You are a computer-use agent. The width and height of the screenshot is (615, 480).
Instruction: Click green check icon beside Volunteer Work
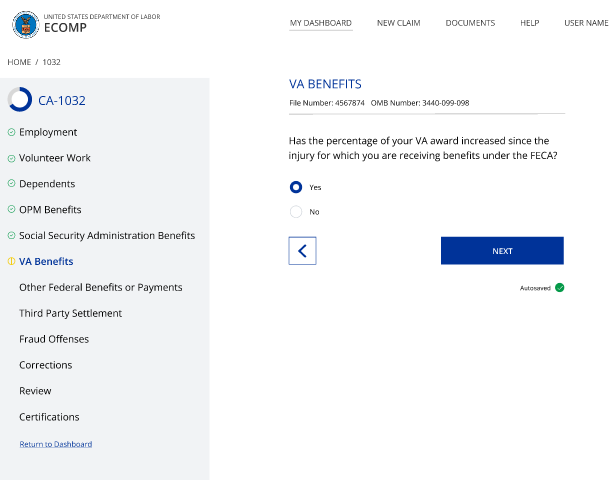(11, 158)
